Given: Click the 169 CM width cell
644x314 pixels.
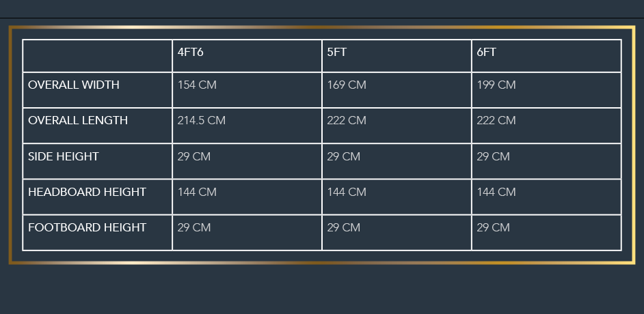Looking at the screenshot, I should click(x=347, y=85).
